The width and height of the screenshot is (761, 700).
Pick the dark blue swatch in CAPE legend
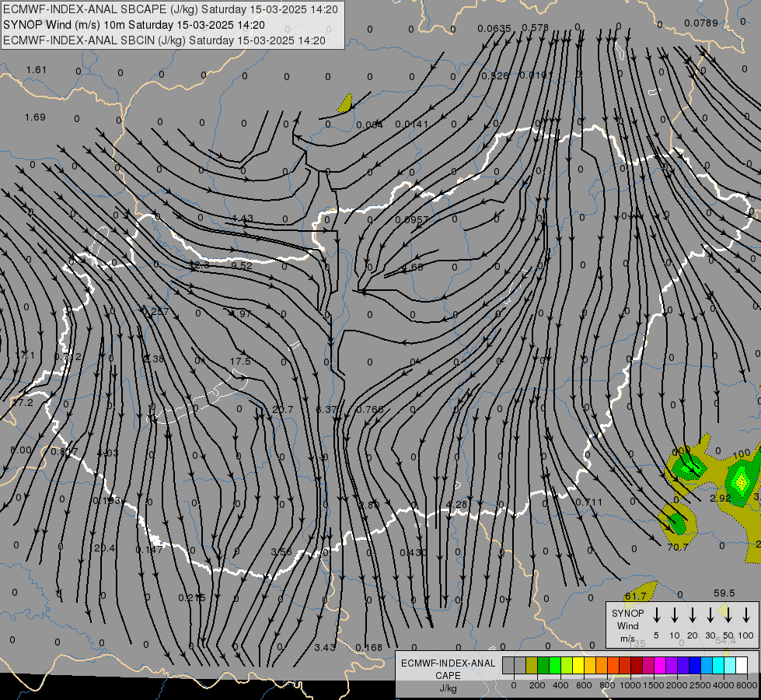click(x=695, y=666)
